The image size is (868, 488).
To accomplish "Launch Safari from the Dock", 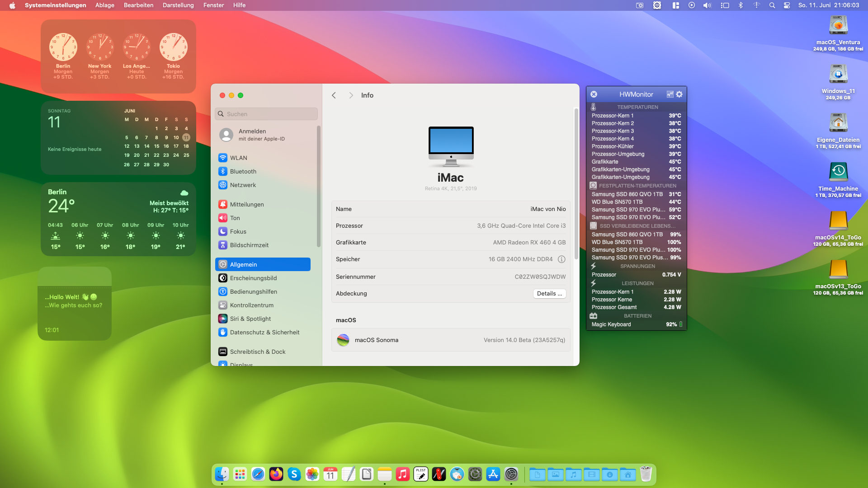I will [258, 474].
